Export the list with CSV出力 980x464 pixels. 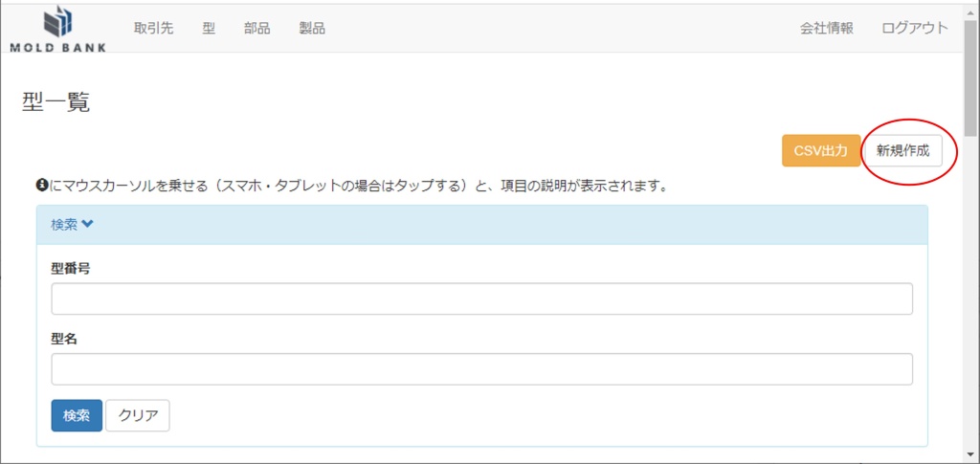coord(820,151)
